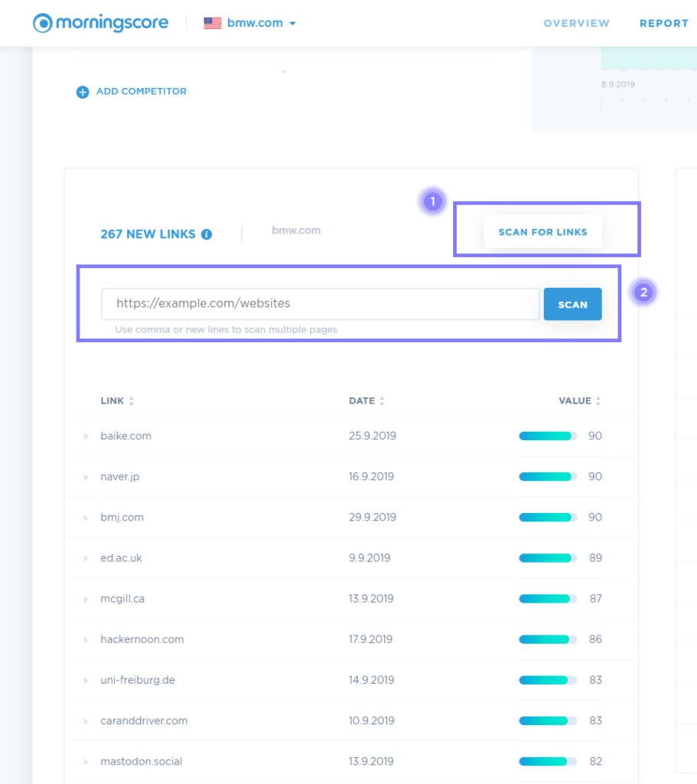
Task: Sort table by Link column
Action: coord(117,400)
